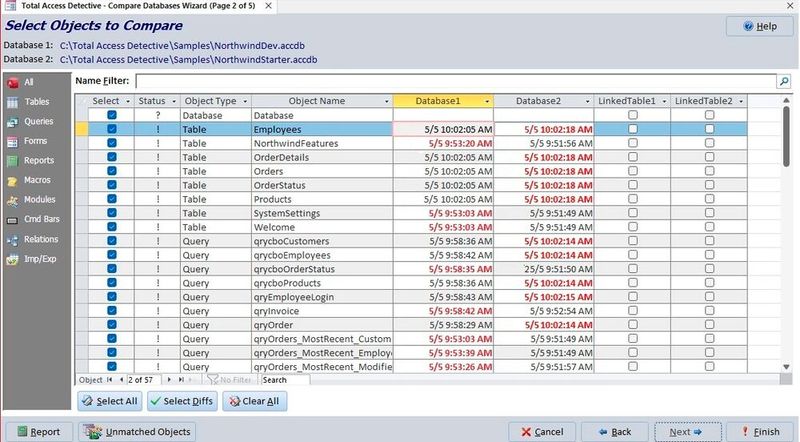Screen dimensions: 800x442
Task: Click the Macros icon in sidebar
Action: click(13, 181)
